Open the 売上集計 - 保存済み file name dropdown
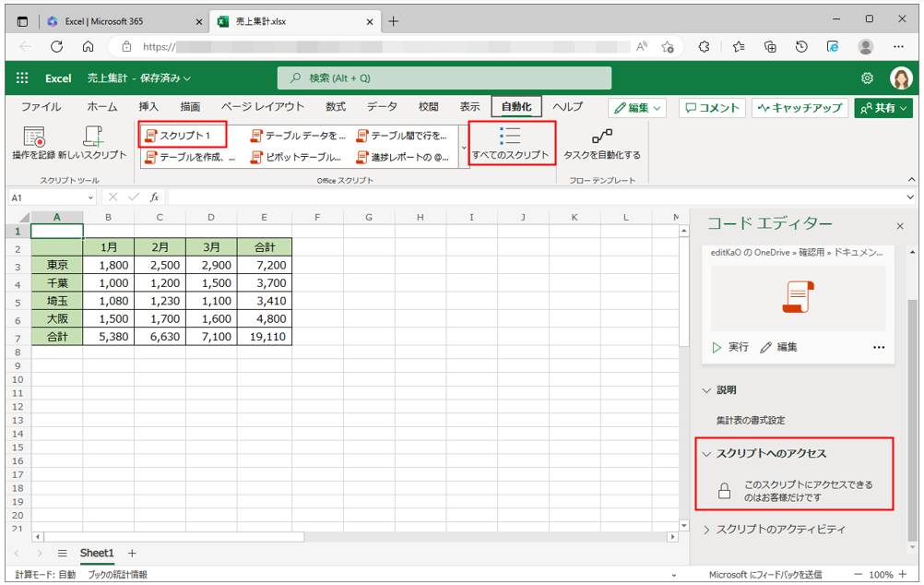The width and height of the screenshot is (924, 585). pos(139,78)
